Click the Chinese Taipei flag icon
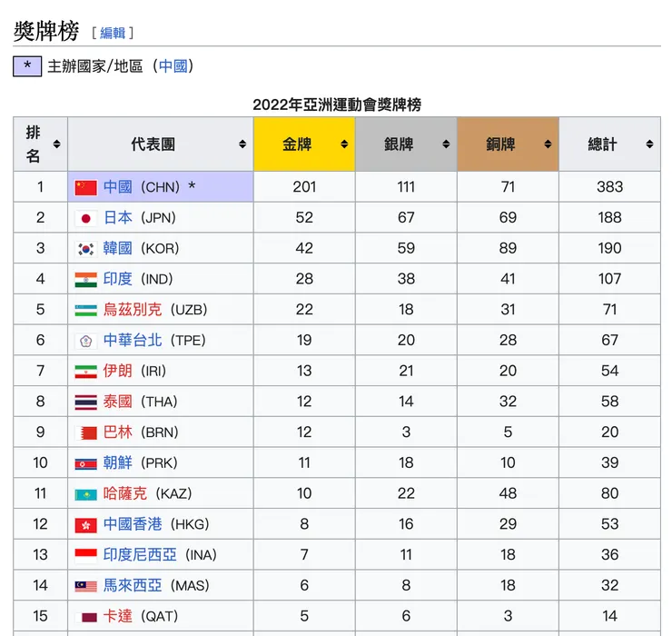This screenshot has width=672, height=636. [x=85, y=341]
